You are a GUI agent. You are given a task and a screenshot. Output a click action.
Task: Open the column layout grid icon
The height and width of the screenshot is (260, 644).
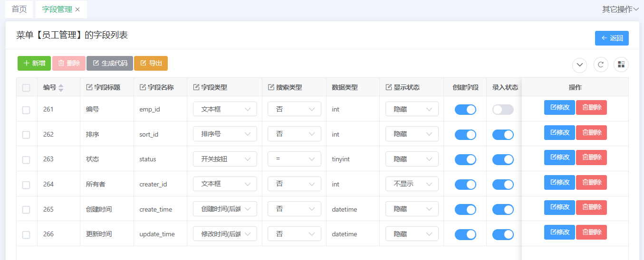coord(621,65)
